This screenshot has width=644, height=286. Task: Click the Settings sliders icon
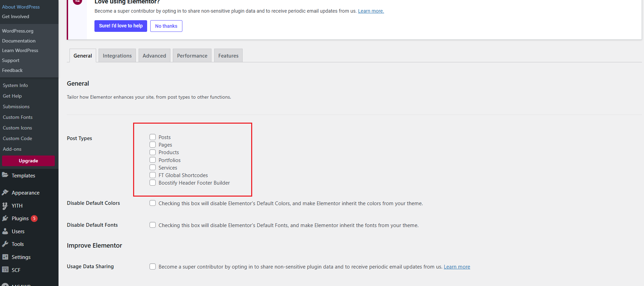coord(5,257)
